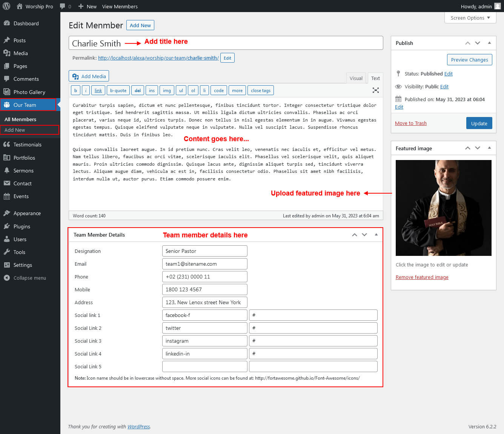Open the comments bubble icon in admin bar

(63, 6)
